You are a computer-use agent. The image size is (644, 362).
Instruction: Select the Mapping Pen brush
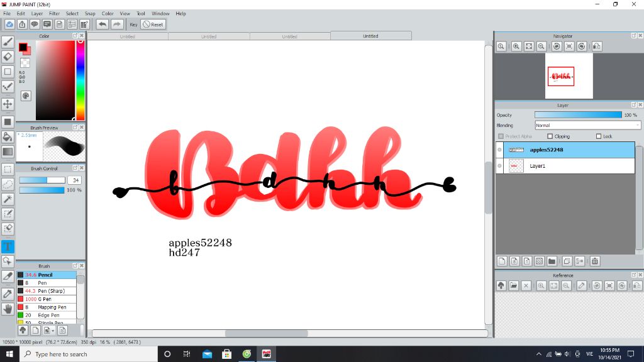point(47,307)
